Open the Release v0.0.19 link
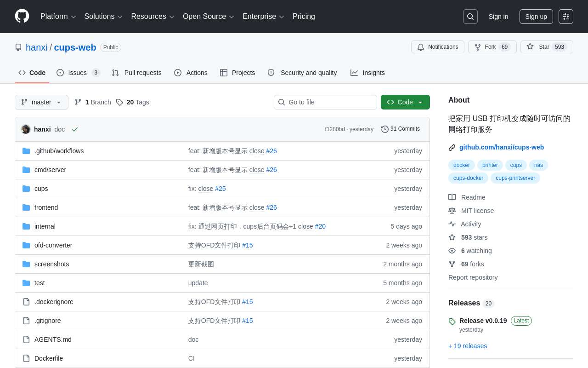The image size is (588, 368). pos(483,321)
